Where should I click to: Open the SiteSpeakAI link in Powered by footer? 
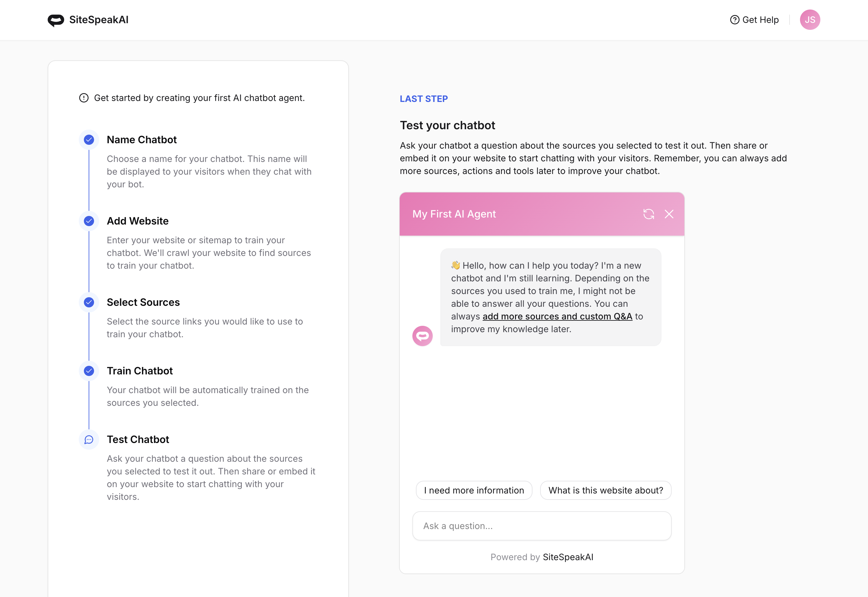point(567,557)
